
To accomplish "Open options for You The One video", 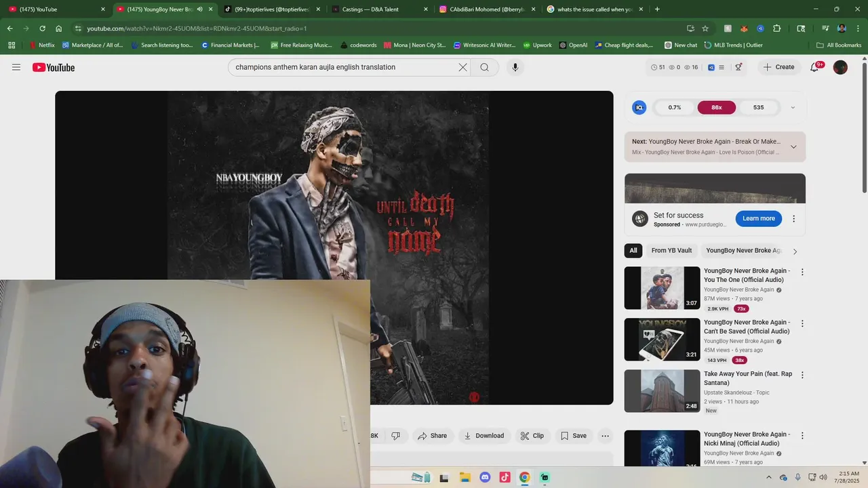I will point(802,272).
